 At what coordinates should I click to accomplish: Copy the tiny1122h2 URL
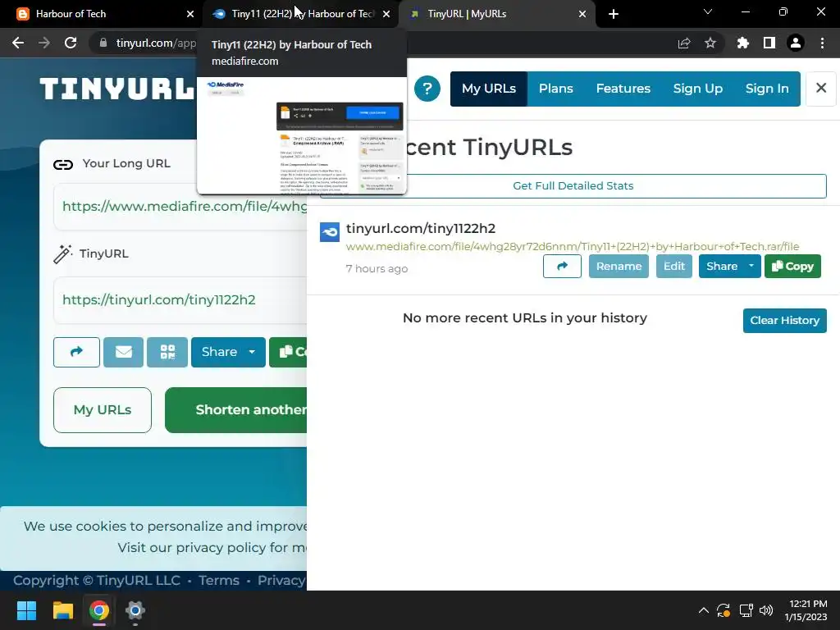coord(792,267)
